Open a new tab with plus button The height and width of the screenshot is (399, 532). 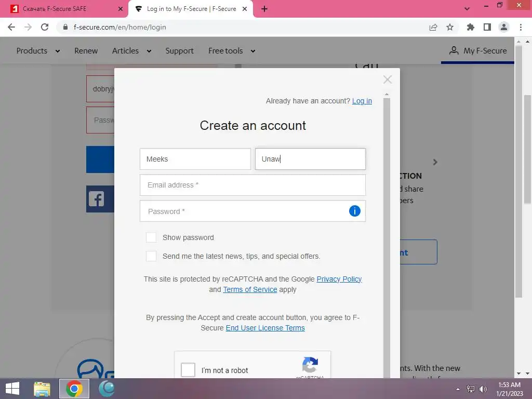tap(264, 9)
